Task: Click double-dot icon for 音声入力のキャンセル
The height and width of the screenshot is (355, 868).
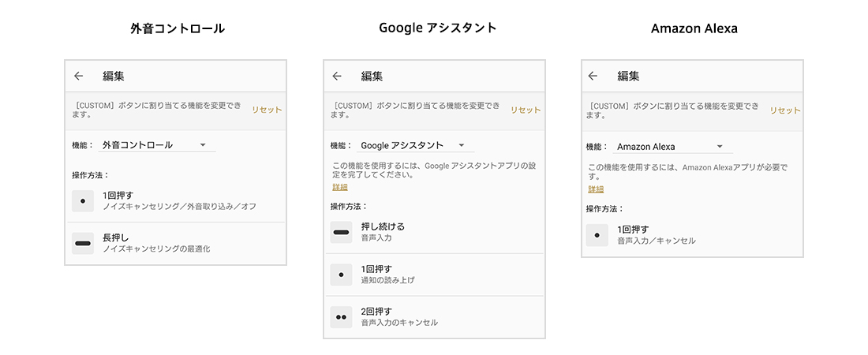Action: (x=341, y=317)
